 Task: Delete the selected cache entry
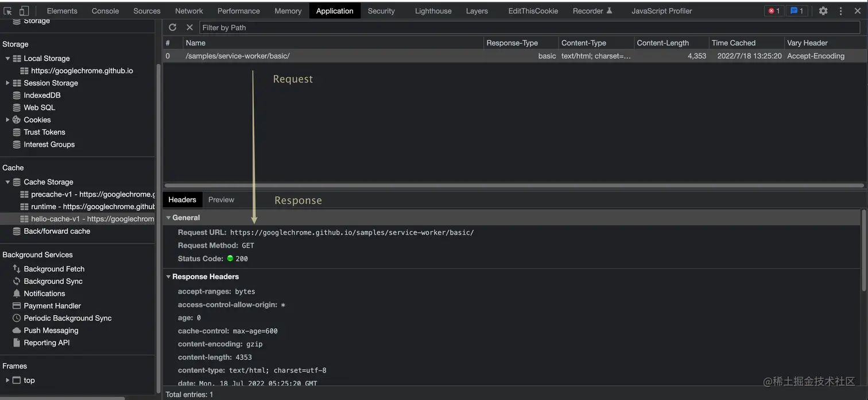(189, 27)
